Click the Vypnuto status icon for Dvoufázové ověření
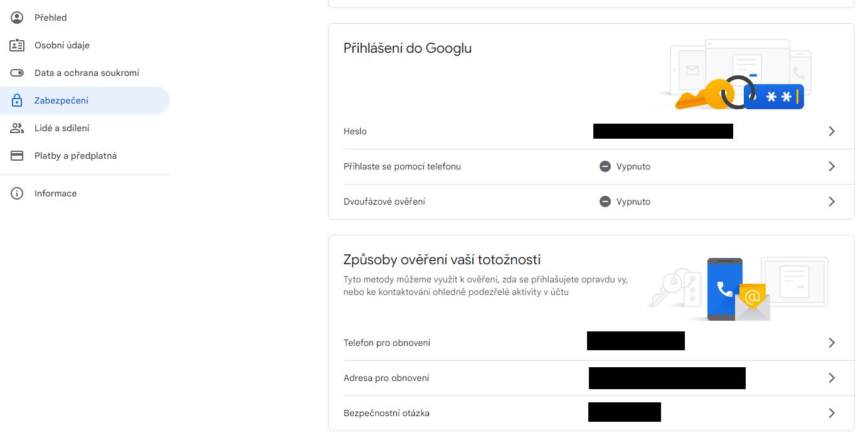 605,201
